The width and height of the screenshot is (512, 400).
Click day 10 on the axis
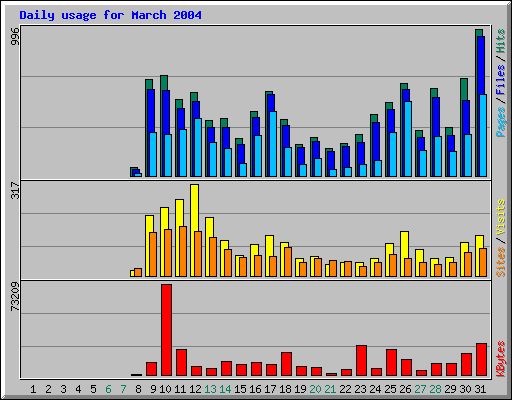[165, 389]
